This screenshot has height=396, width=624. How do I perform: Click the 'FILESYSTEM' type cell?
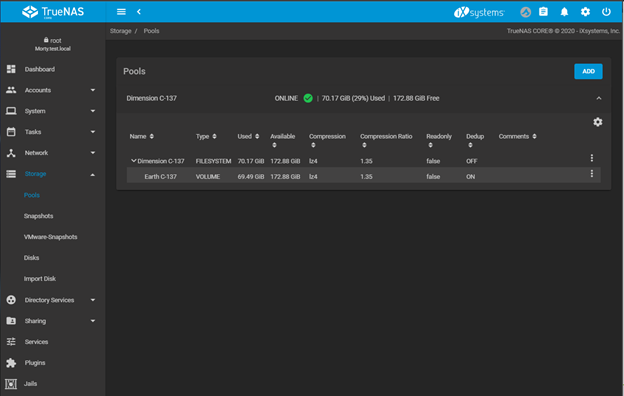213,161
